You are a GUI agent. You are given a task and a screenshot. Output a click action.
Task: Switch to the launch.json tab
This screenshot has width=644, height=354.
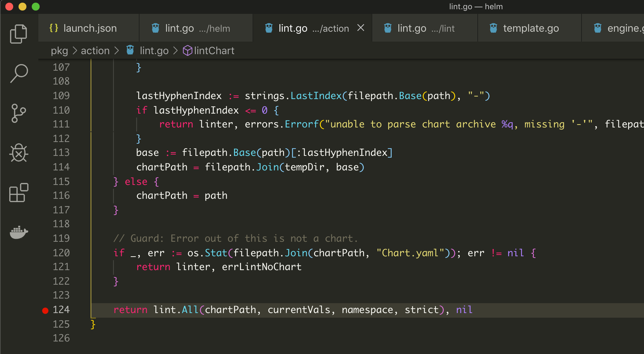(89, 28)
